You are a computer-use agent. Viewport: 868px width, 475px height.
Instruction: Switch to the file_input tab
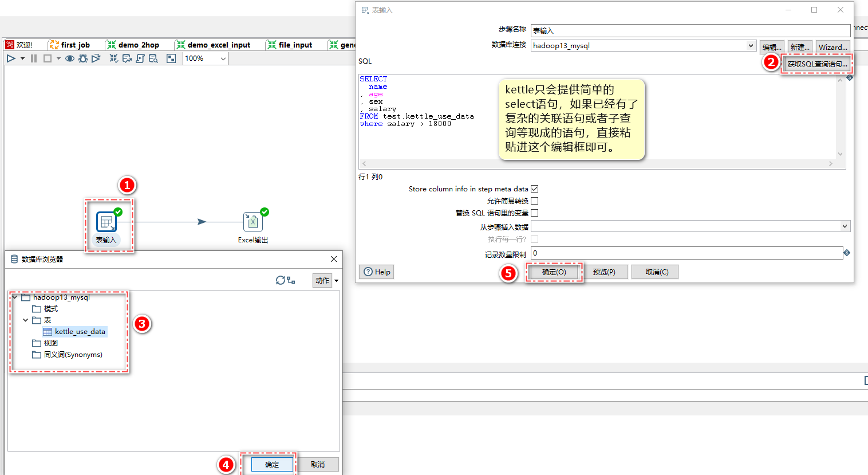point(290,45)
